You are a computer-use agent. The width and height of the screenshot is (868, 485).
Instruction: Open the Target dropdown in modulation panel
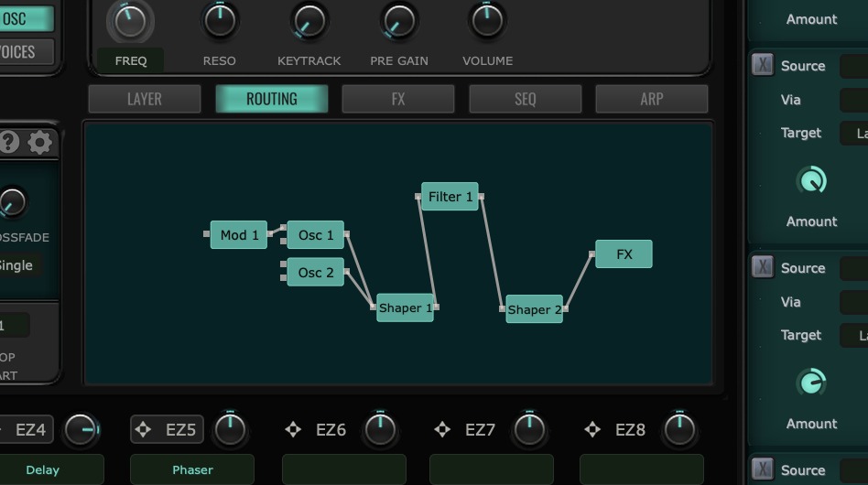tap(853, 133)
